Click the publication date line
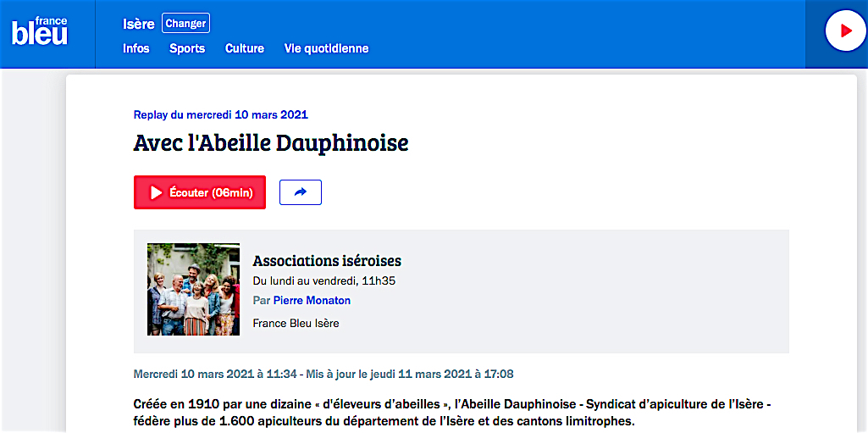Image resolution: width=868 pixels, height=433 pixels. pos(323,374)
